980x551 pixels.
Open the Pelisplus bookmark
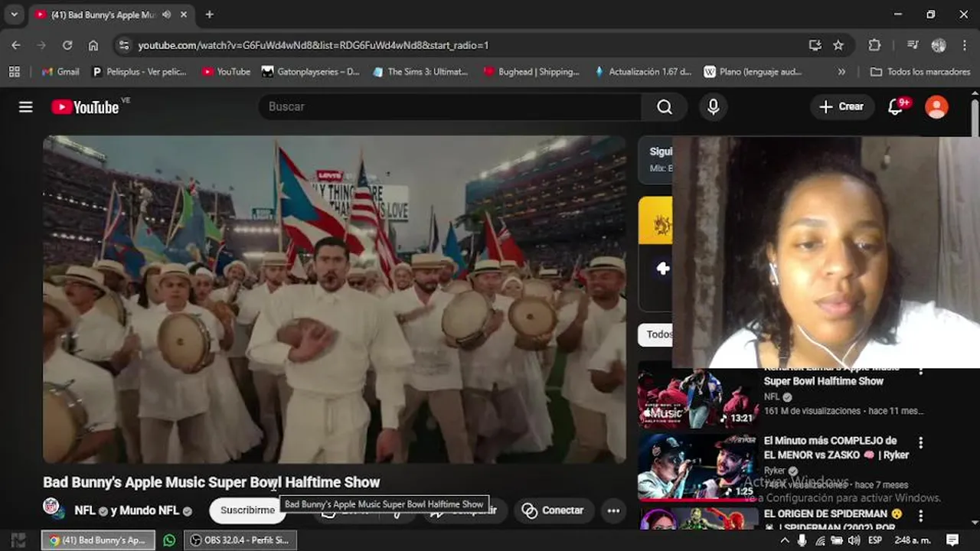139,72
